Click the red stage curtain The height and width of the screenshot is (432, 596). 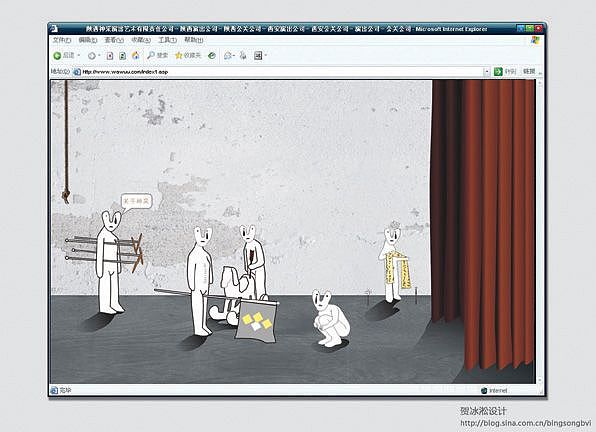coord(483,224)
